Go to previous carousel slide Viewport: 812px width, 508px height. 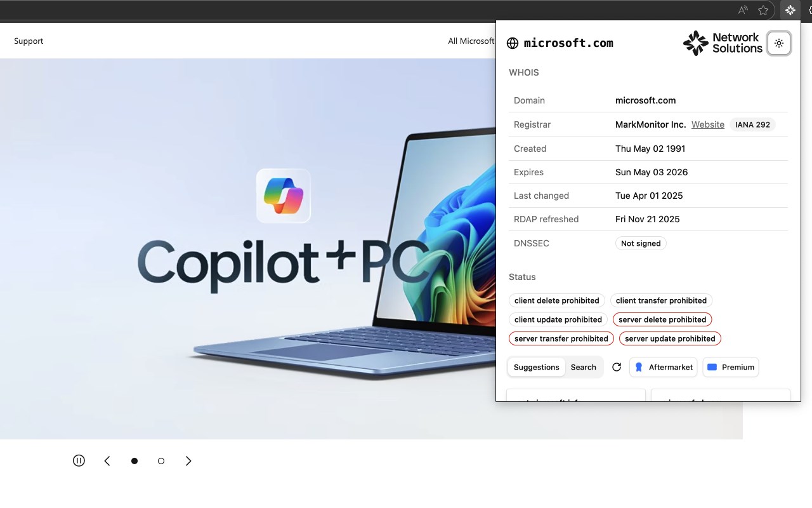click(x=107, y=461)
